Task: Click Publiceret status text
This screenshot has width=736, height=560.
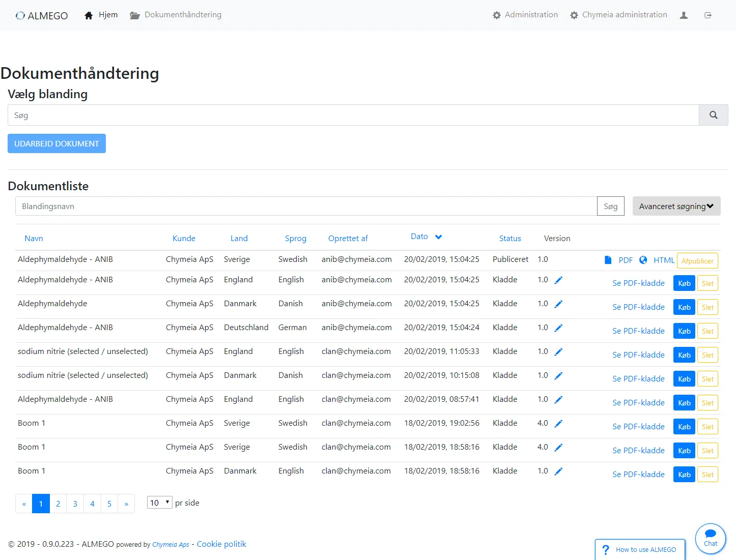Action: coord(511,259)
